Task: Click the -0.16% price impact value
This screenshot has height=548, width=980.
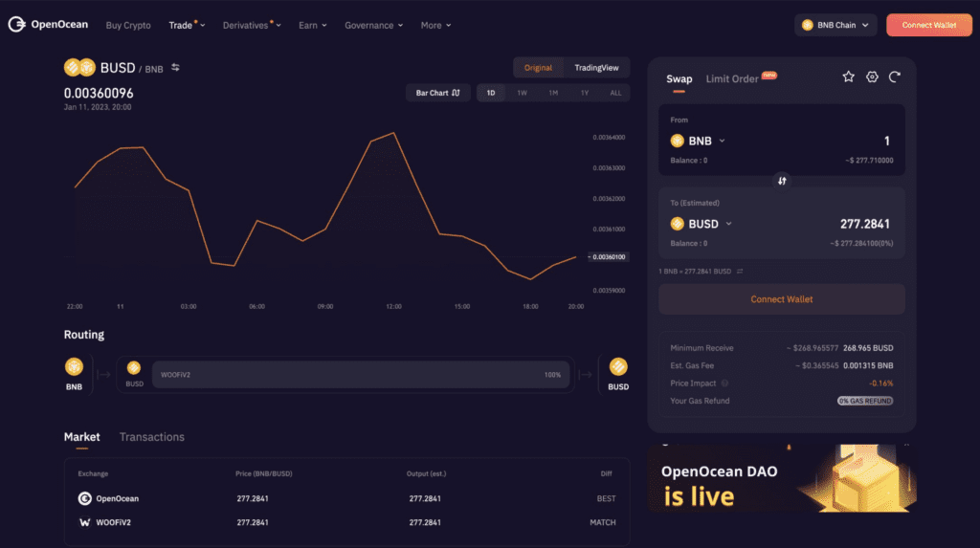Action: point(880,384)
